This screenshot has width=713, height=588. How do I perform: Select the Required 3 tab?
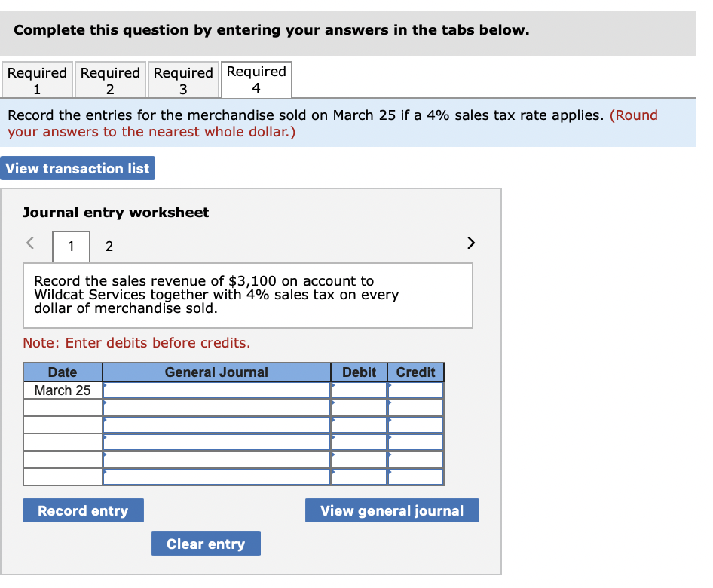[x=183, y=79]
